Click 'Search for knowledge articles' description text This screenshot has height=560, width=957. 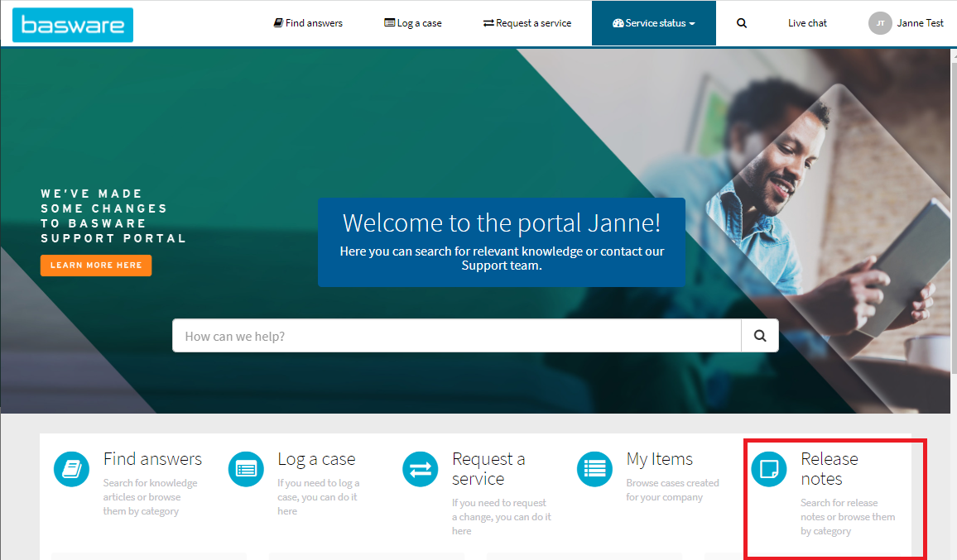click(x=150, y=496)
